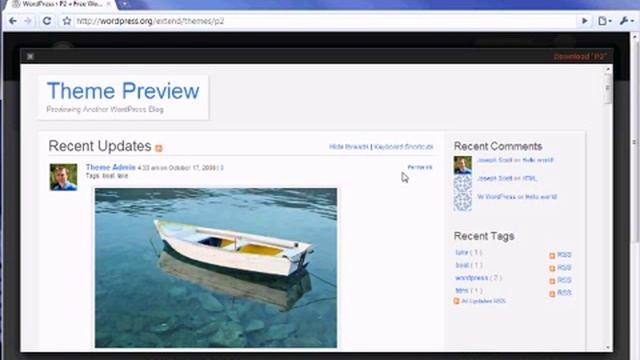Open the Joseph Scott on HTML comment
The width and height of the screenshot is (640, 360).
coord(507,178)
